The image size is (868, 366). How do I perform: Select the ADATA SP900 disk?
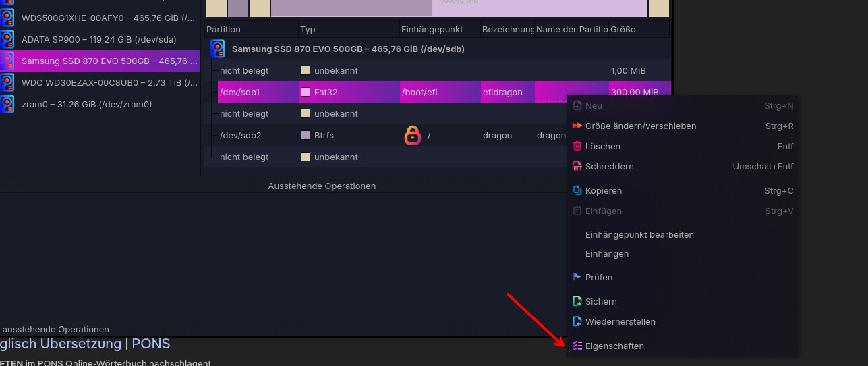[x=98, y=39]
